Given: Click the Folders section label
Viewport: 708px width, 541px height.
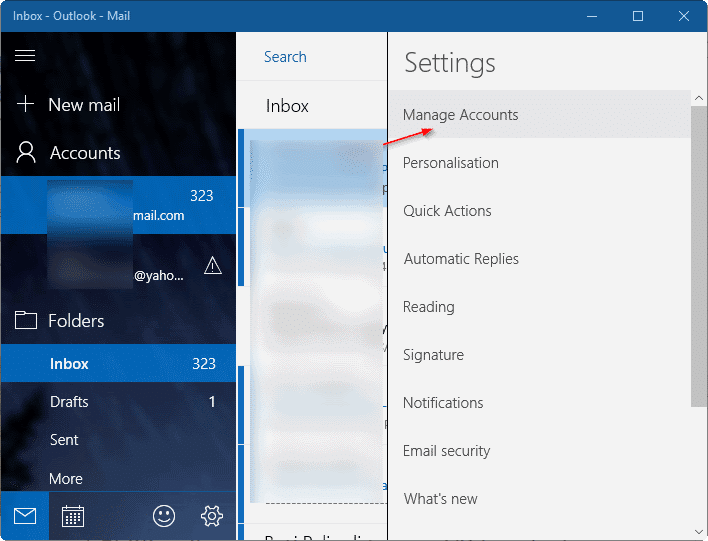Looking at the screenshot, I should [76, 321].
